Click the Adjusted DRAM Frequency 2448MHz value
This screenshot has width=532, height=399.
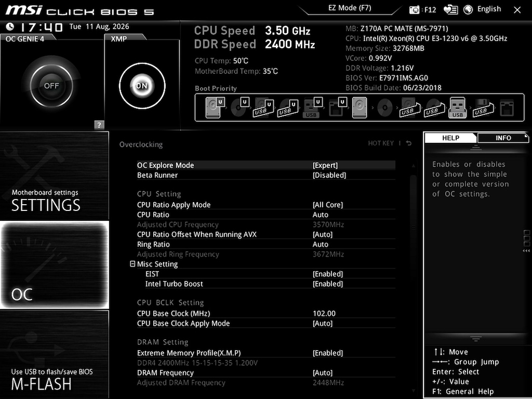(x=328, y=382)
